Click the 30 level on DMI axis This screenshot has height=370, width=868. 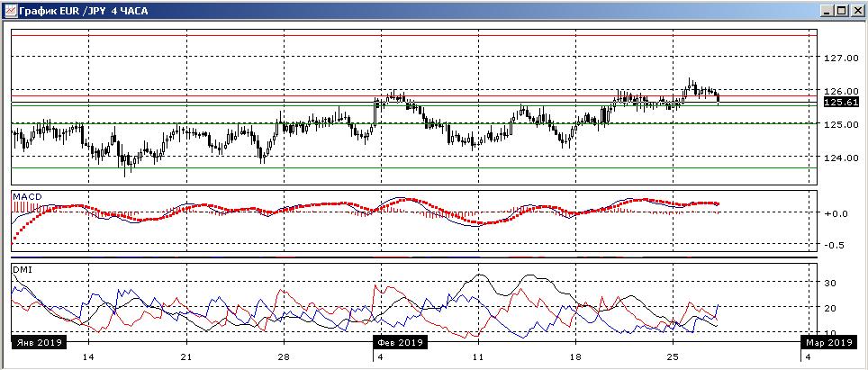click(x=830, y=283)
